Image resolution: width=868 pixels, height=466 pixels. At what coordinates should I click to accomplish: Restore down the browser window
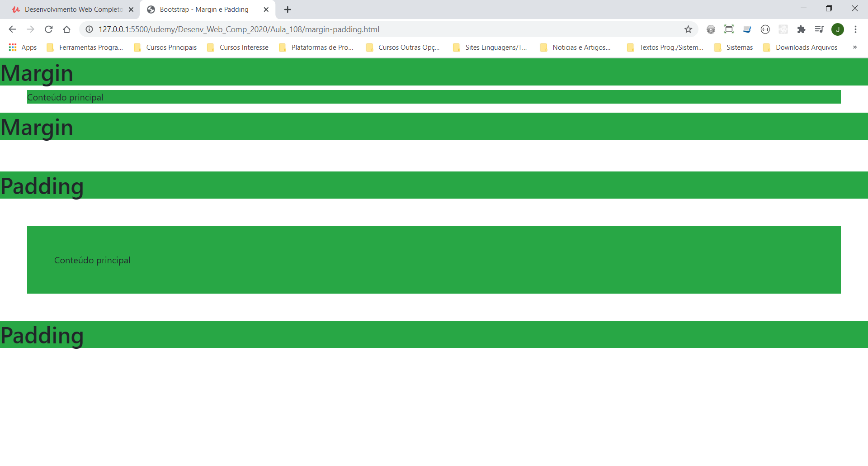tap(829, 9)
